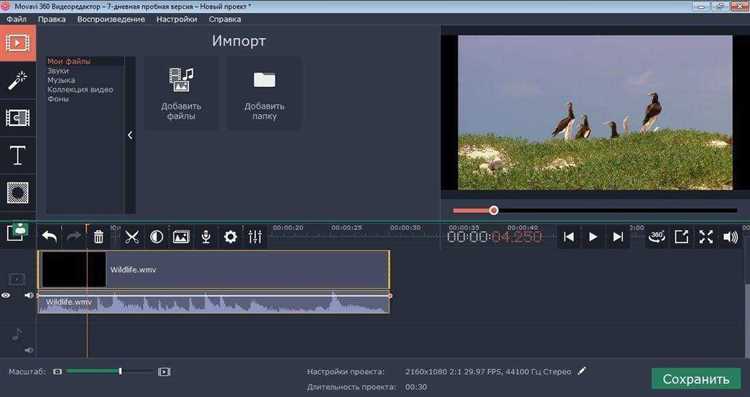Zoom out timeline with the small frame icon
This screenshot has width=750, height=397.
click(x=57, y=372)
